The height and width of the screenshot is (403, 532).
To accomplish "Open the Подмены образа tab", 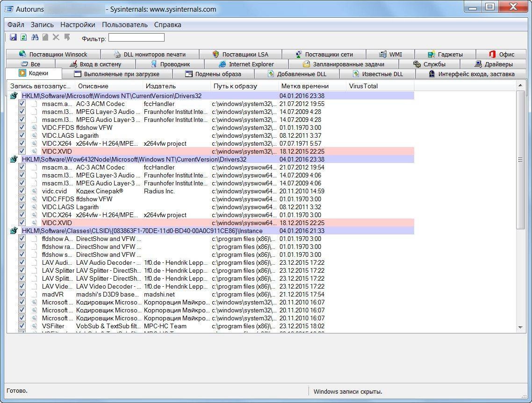I will coord(213,74).
